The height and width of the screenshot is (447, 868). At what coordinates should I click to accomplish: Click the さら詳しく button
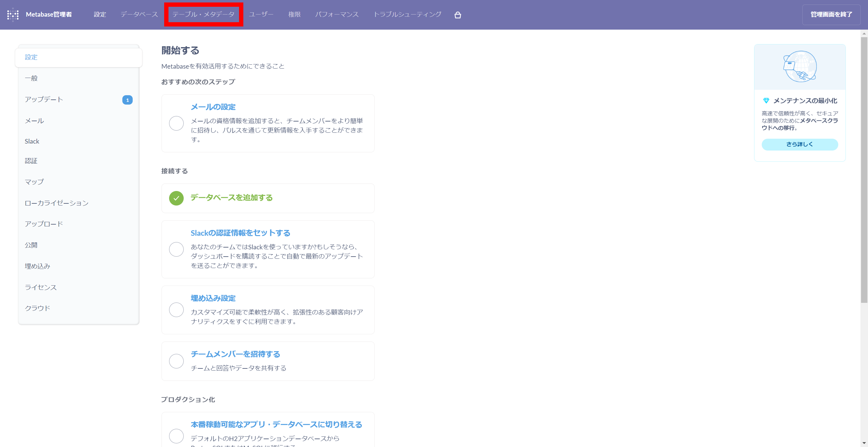pyautogui.click(x=800, y=144)
